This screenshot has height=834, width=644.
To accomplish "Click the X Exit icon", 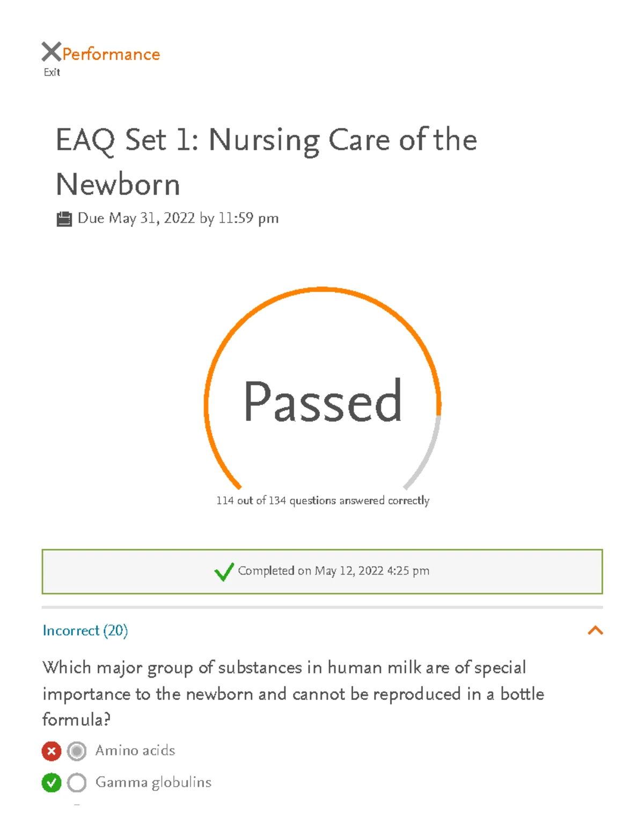I will tap(50, 52).
